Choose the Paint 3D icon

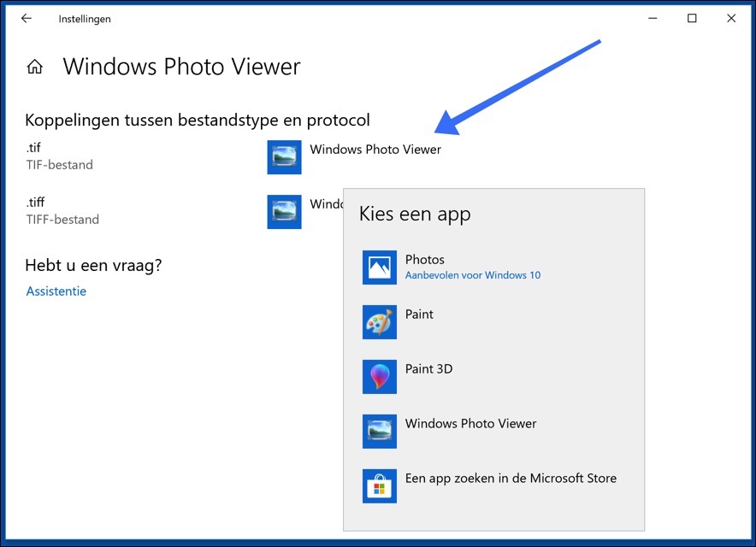(x=380, y=376)
